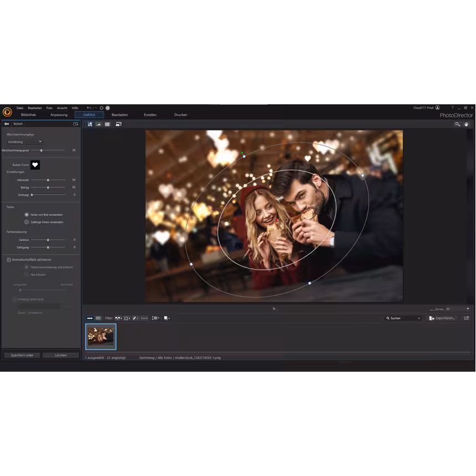The height and width of the screenshot is (476, 476).
Task: Open the Foto menu
Action: 49,108
